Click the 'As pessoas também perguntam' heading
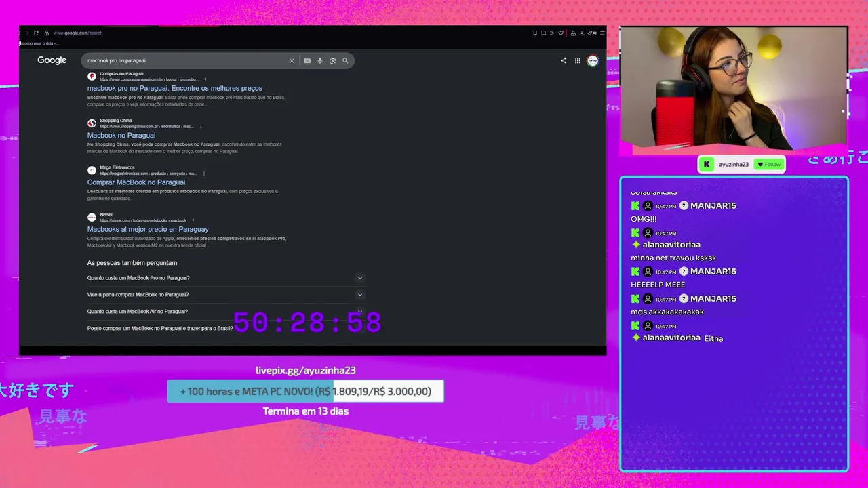Image resolution: width=868 pixels, height=488 pixels. [x=132, y=263]
